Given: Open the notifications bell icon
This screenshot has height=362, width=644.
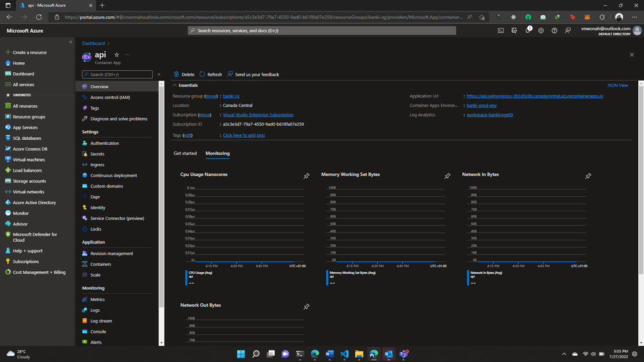Looking at the screenshot, I should click(x=527, y=30).
